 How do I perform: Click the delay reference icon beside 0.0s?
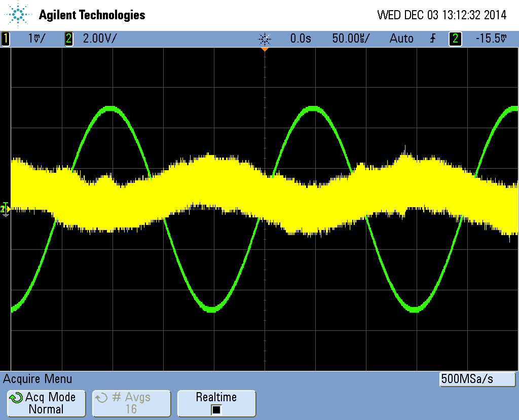pos(265,39)
